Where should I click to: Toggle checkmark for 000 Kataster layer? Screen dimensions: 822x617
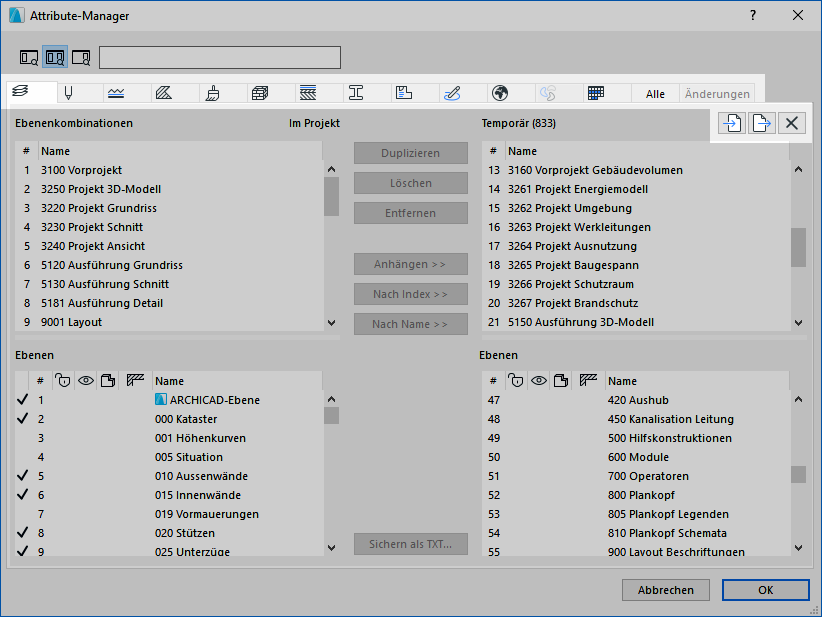pos(22,419)
